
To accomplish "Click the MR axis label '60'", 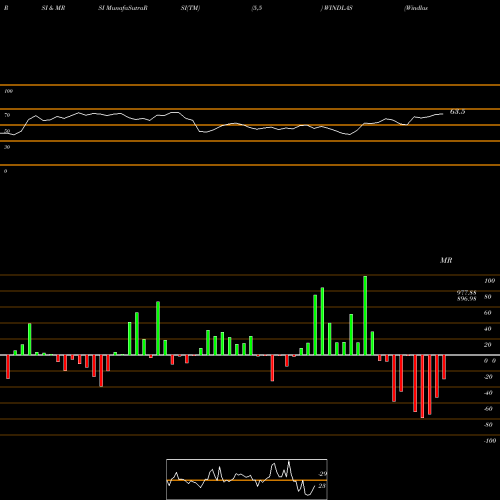I will tap(488, 313).
